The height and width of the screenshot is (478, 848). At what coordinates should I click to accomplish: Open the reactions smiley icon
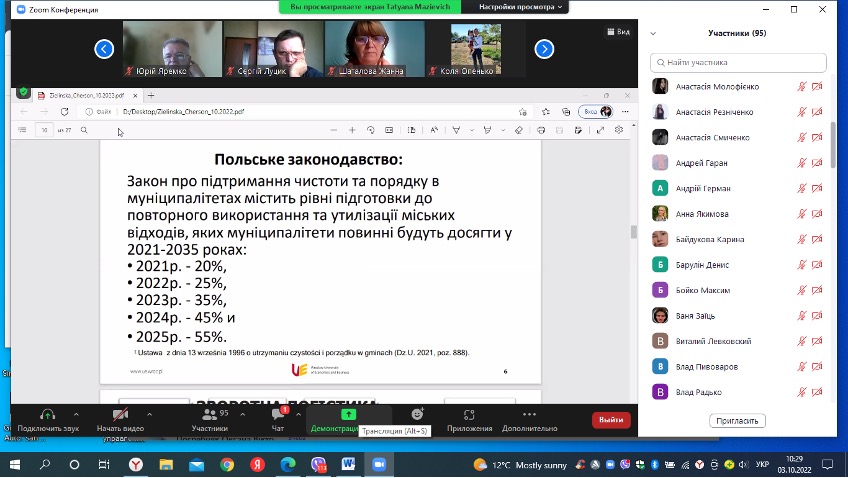[x=417, y=414]
